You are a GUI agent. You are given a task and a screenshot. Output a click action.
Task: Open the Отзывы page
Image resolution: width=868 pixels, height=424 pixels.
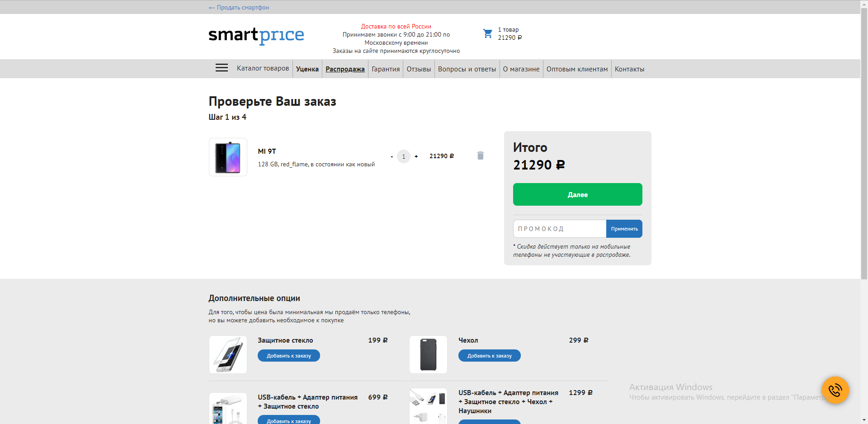tap(419, 69)
